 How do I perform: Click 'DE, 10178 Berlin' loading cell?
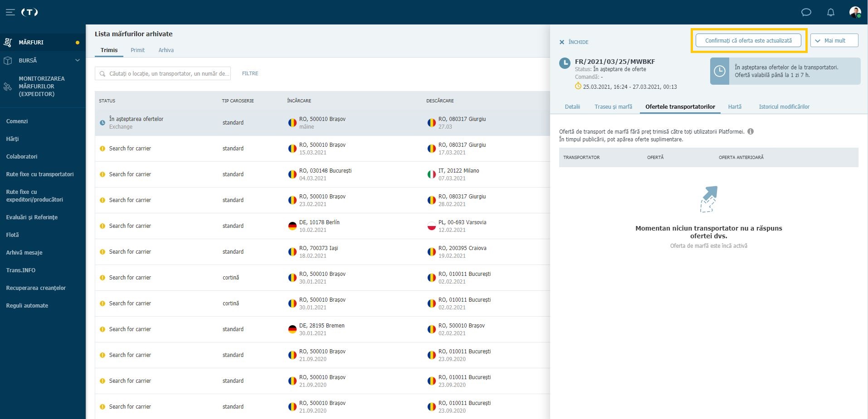tap(319, 222)
